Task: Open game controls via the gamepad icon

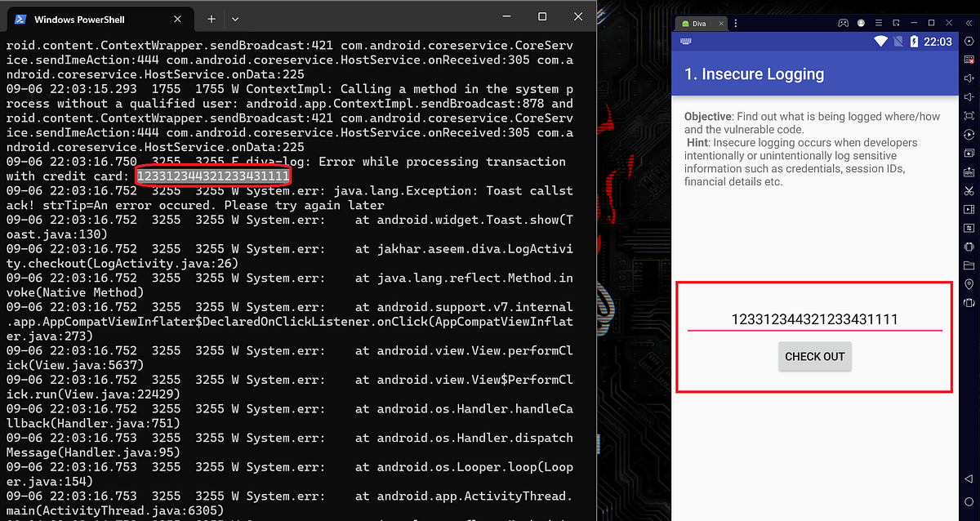Action: click(x=844, y=23)
